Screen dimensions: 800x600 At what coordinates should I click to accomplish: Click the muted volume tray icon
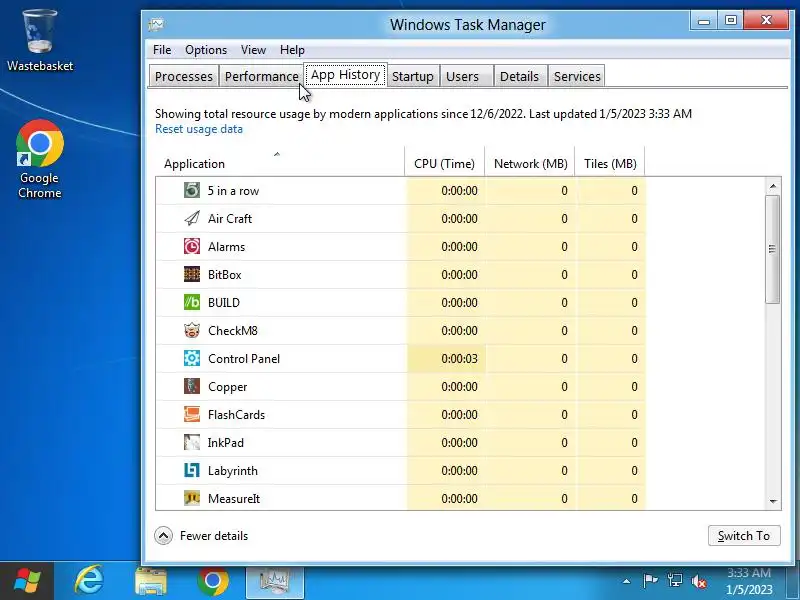(698, 581)
